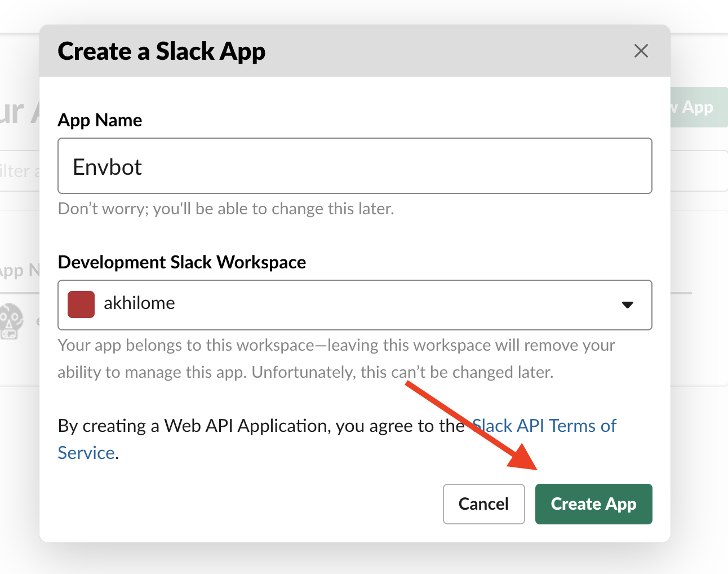The image size is (728, 574).
Task: Click the skull app icon in the background page
Action: tap(12, 321)
